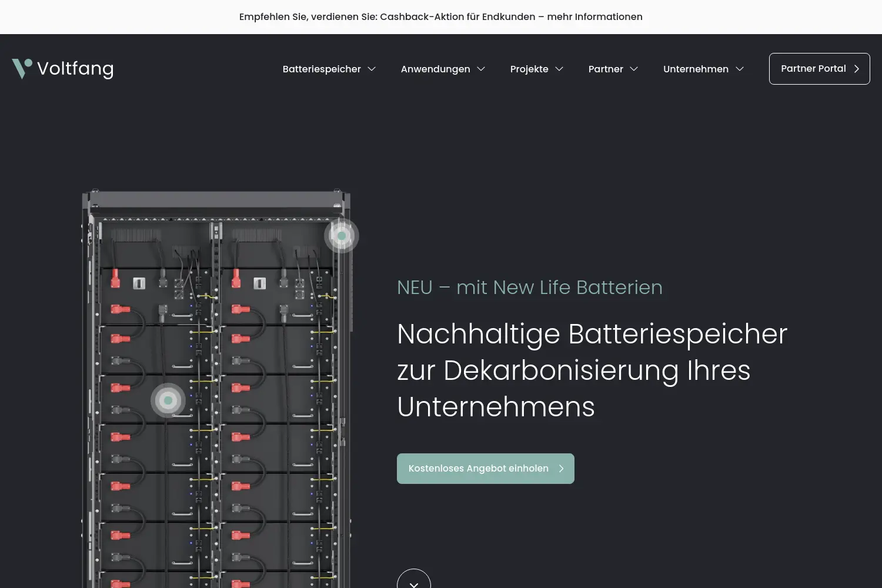Viewport: 882px width, 588px height.
Task: Open the Anwendungen menu
Action: tap(436, 69)
